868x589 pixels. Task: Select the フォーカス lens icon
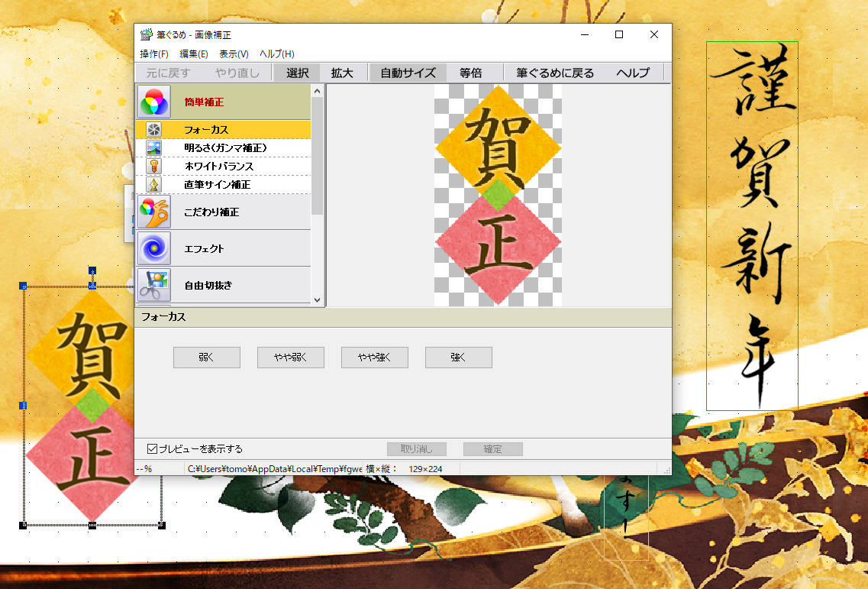153,130
